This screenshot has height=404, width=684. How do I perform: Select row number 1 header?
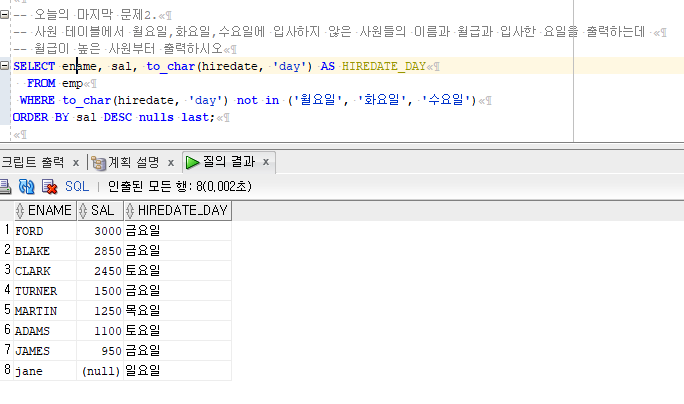(x=7, y=230)
